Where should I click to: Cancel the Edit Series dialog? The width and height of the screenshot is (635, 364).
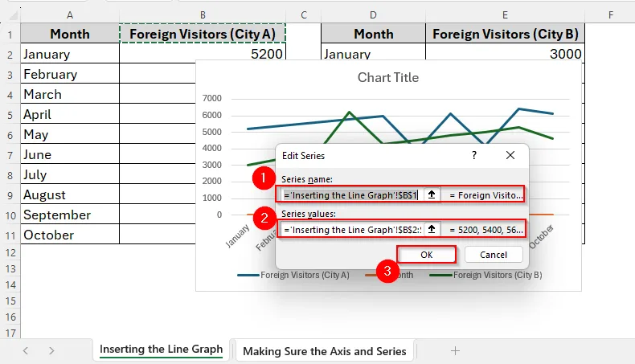494,255
